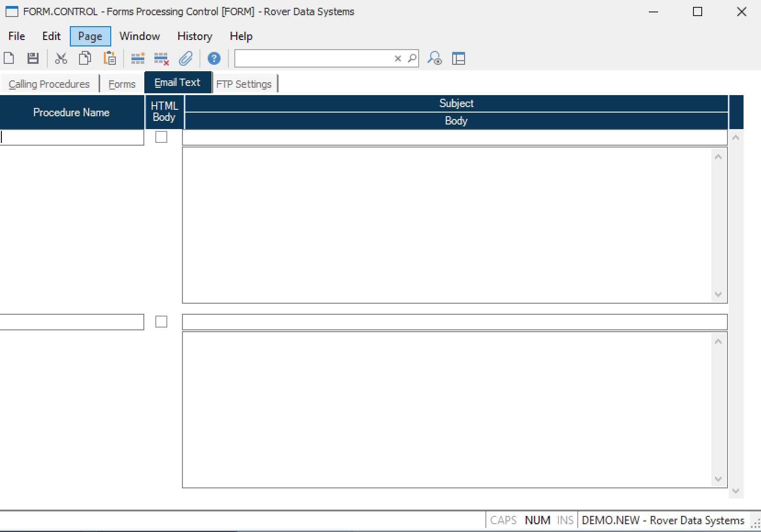Open attachments with the paperclip icon

pos(186,58)
